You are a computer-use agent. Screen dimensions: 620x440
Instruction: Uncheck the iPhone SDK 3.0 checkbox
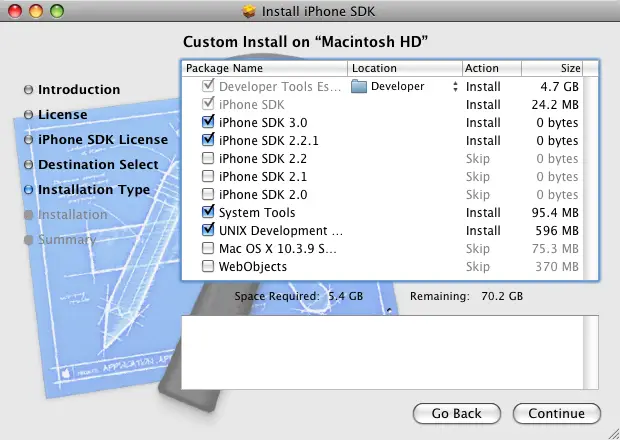pos(208,122)
